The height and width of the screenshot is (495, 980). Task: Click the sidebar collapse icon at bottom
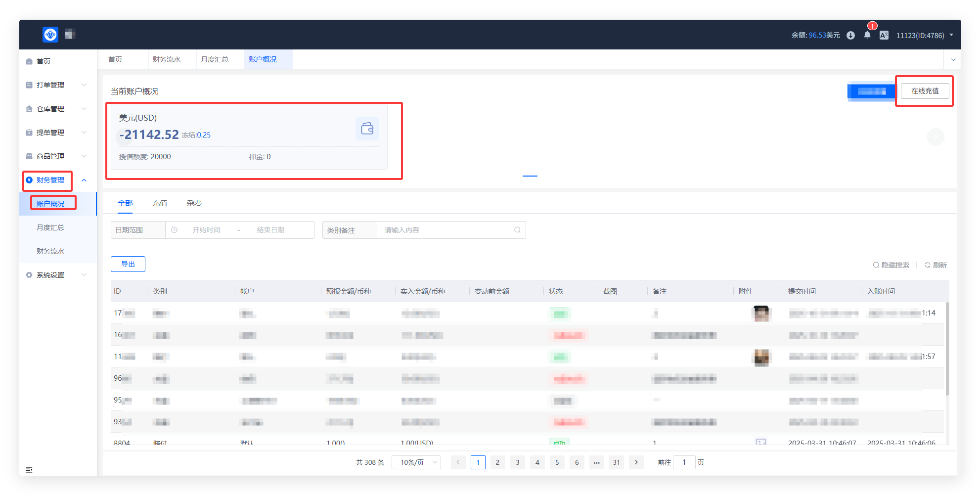(x=29, y=469)
